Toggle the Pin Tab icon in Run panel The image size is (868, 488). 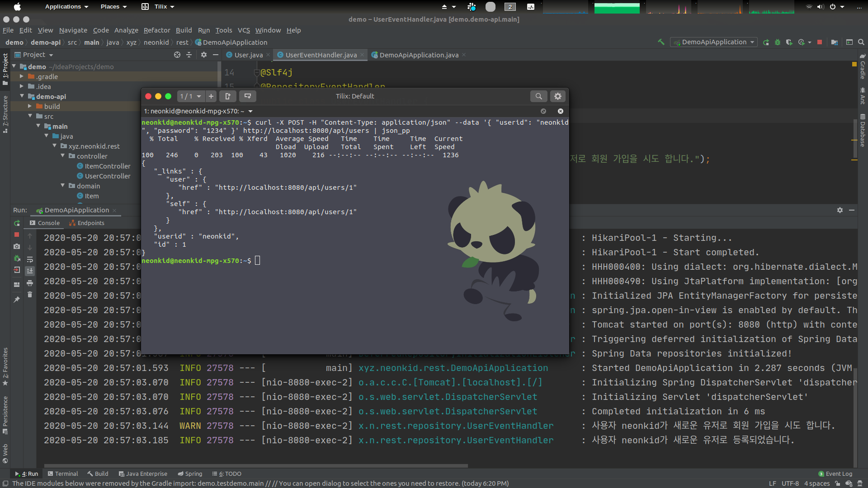coord(17,299)
